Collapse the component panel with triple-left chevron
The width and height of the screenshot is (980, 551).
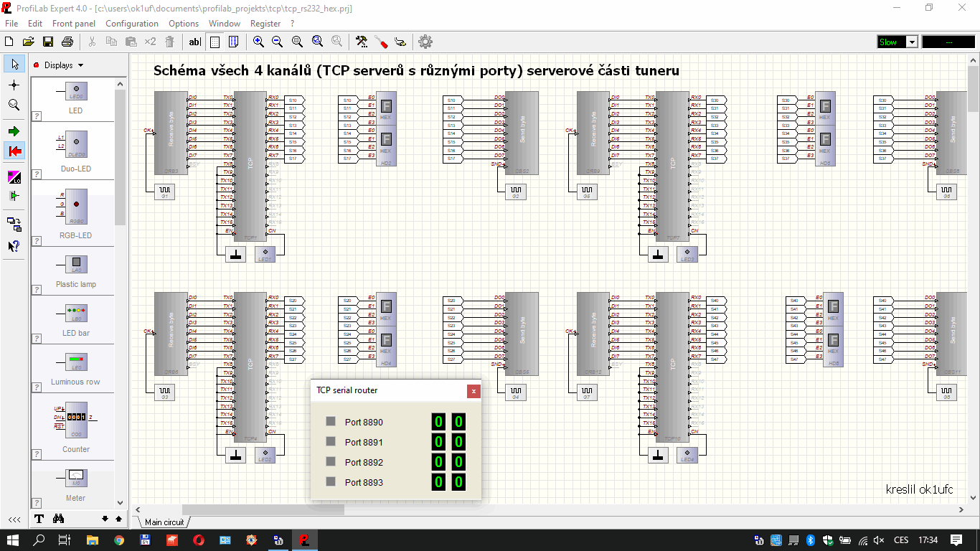(14, 519)
